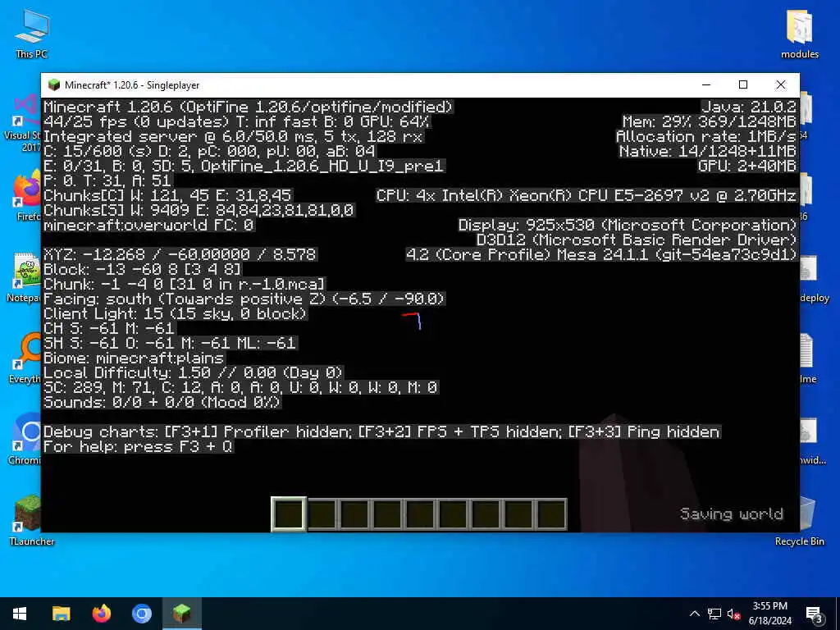Launch TLauncher desktop shortcut
Screen dimensions: 840x630
pos(32,519)
